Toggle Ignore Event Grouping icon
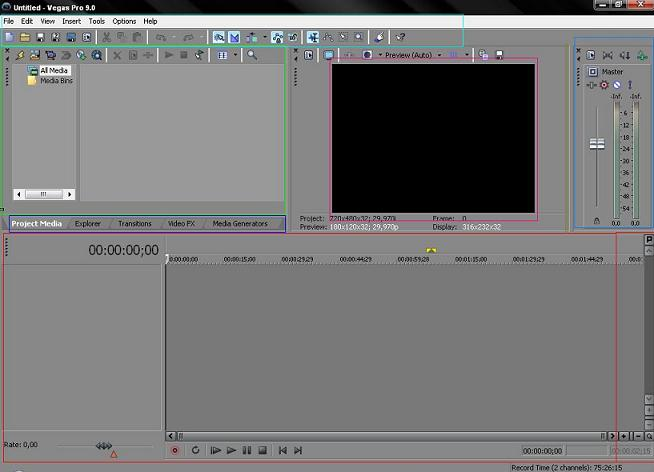The width and height of the screenshot is (654, 472). [293, 37]
